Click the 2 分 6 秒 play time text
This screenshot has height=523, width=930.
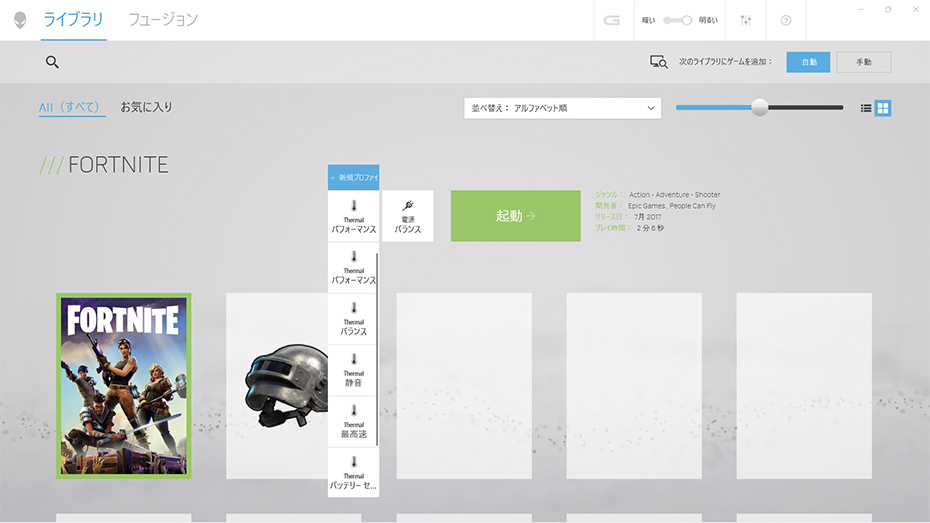650,228
